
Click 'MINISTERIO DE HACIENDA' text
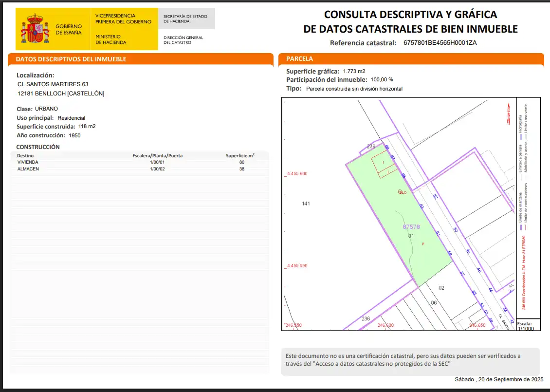click(x=111, y=39)
